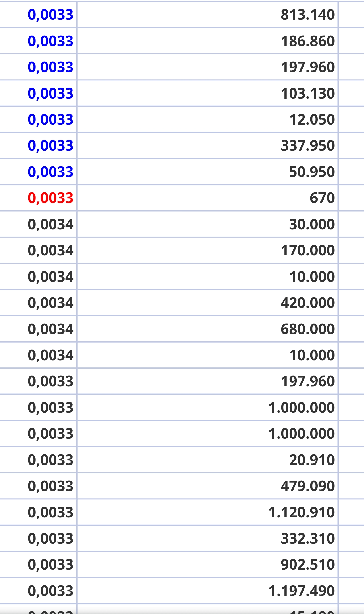This screenshot has height=614, width=364.
Task: Click the red 0,0033 price cell
Action: 38,198
